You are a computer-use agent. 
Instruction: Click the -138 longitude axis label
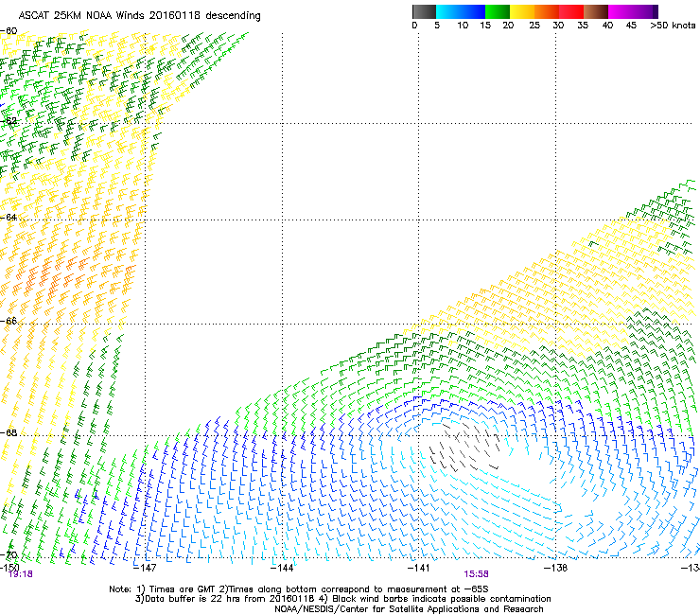[555, 568]
